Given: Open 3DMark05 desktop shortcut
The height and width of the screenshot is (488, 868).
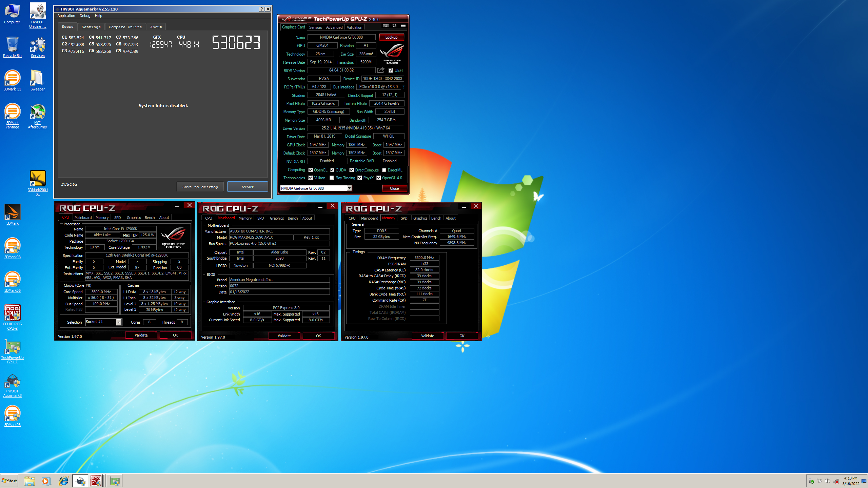Looking at the screenshot, I should click(12, 282).
